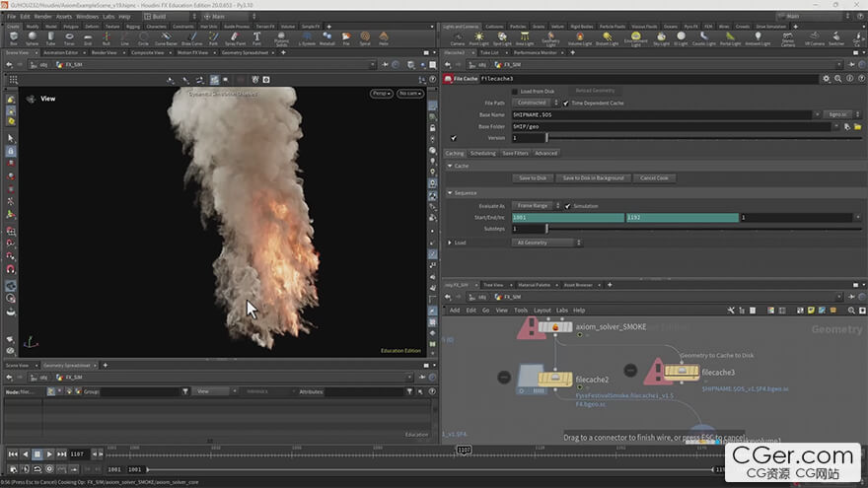The height and width of the screenshot is (488, 868).
Task: Select the Sphere shelf tool
Action: (x=33, y=38)
